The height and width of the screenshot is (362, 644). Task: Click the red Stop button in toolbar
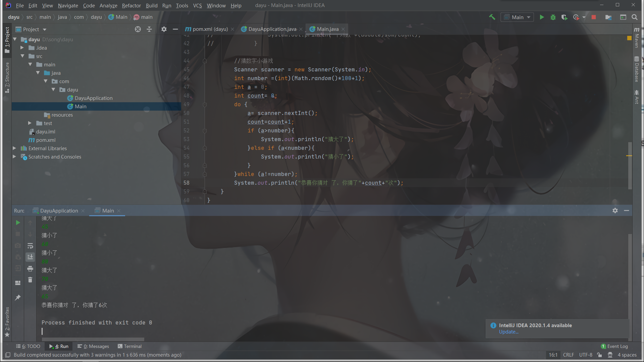coord(594,17)
